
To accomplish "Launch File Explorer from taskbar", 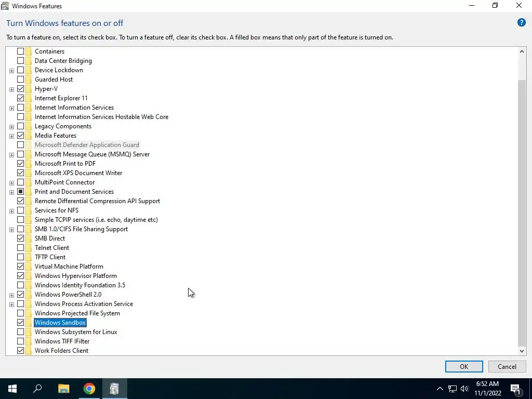I will (x=63, y=389).
